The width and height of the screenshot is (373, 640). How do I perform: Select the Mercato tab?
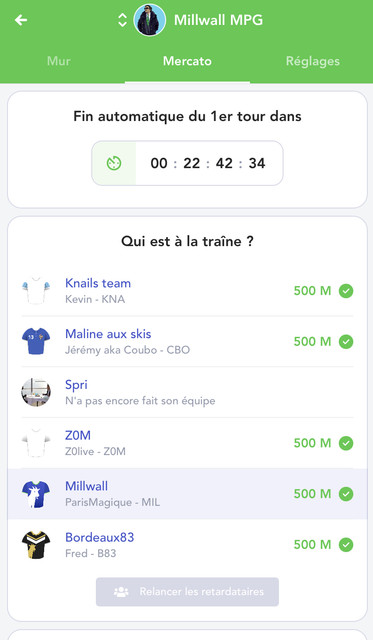[187, 61]
